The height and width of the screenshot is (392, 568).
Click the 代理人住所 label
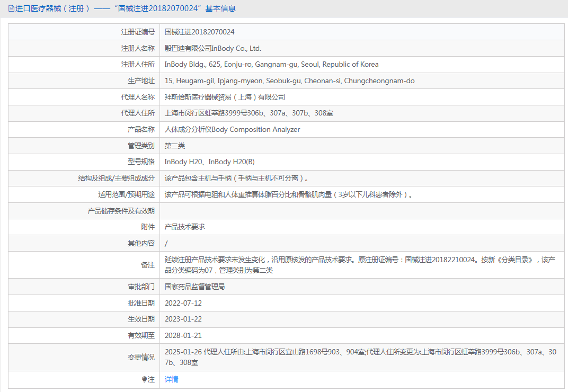138,113
